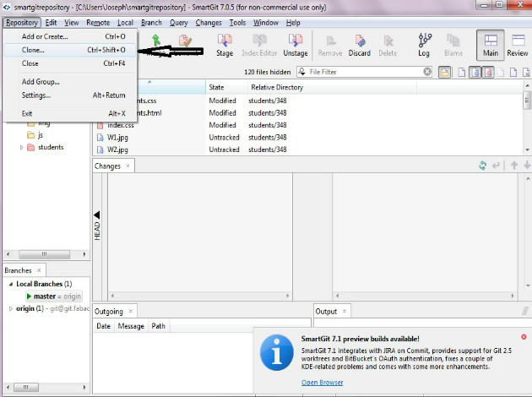The height and width of the screenshot is (397, 532).
Task: Toggle the faded blank-page file filter button
Action: [x=501, y=73]
